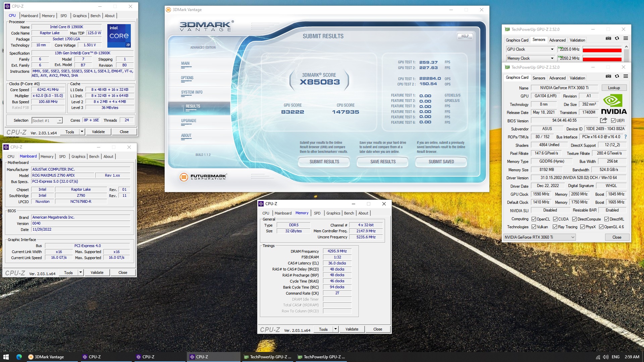Open the GPU selection dropdown RTX 3060 Ti
The image size is (644, 362).
pos(539,237)
